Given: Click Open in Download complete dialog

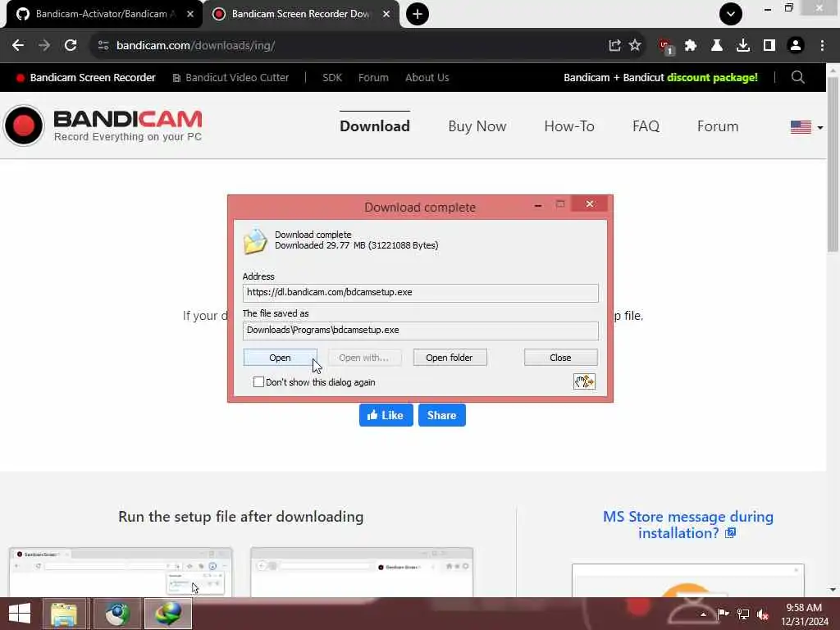Looking at the screenshot, I should tap(281, 358).
